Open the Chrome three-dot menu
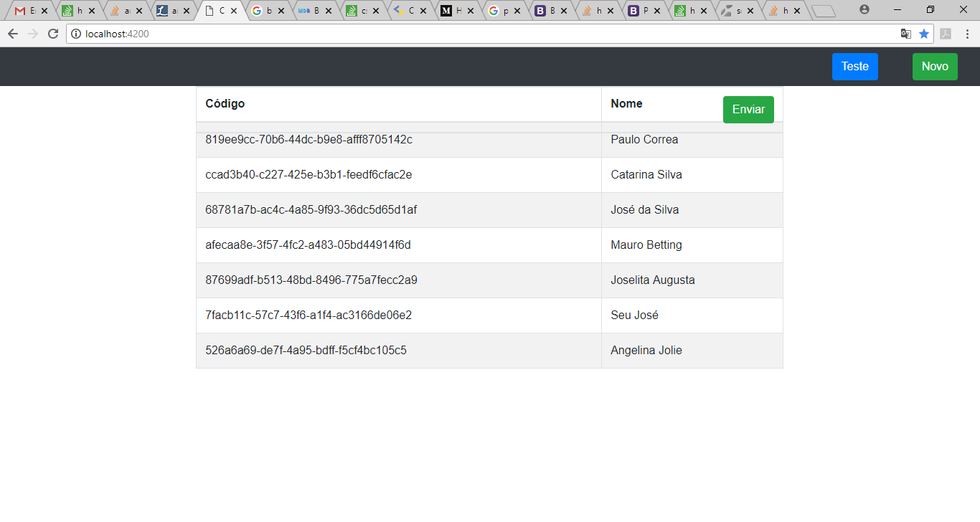Viewport: 980px width, 522px height. (967, 34)
